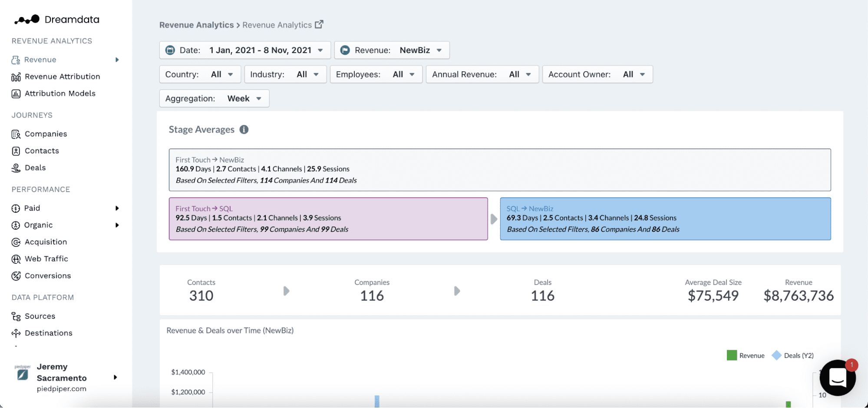
Task: Open the Paid performance menu
Action: tap(116, 208)
